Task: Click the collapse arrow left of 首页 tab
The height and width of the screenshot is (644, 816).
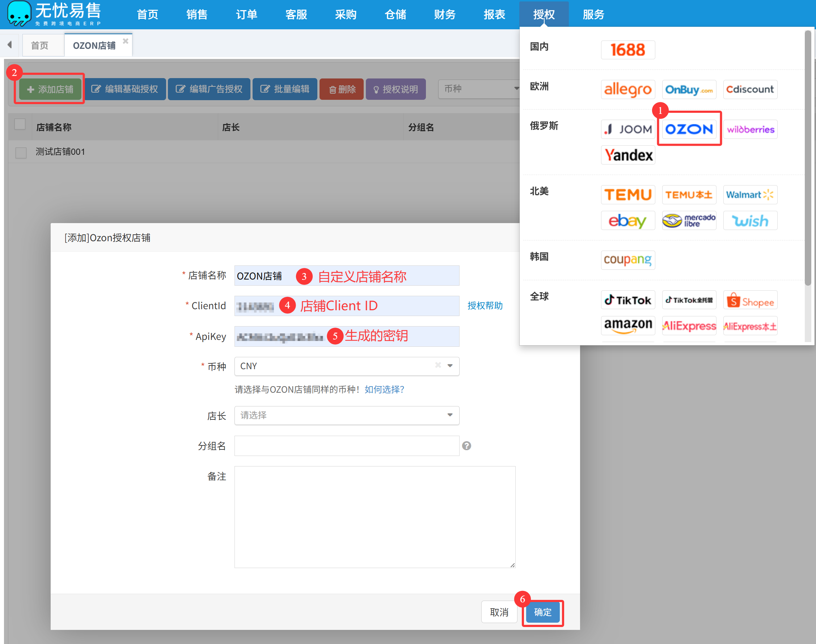Action: pyautogui.click(x=10, y=44)
